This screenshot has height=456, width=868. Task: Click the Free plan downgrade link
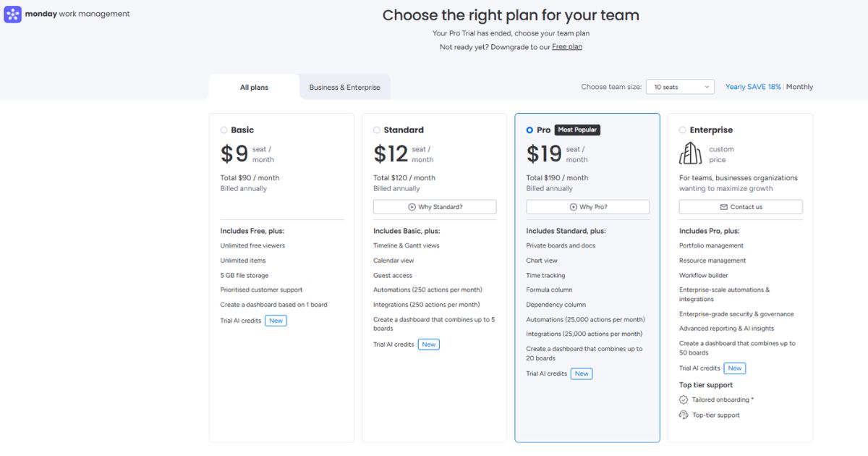coord(567,47)
